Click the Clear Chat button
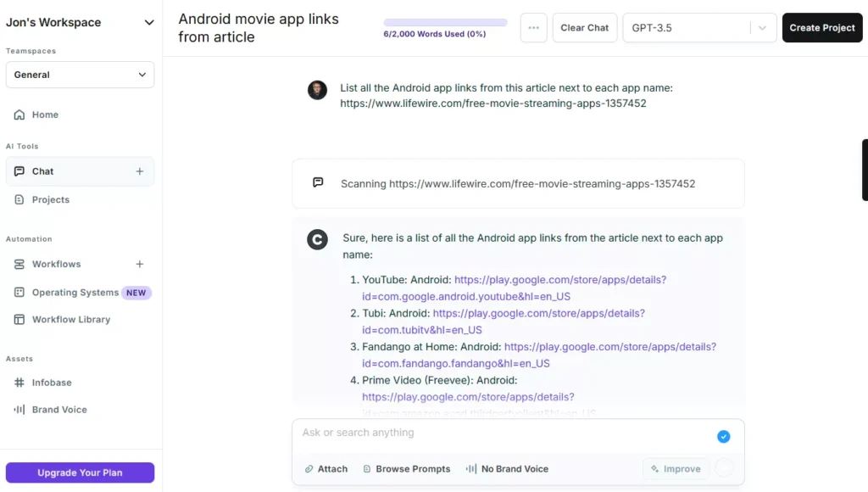This screenshot has height=492, width=868. pos(584,28)
